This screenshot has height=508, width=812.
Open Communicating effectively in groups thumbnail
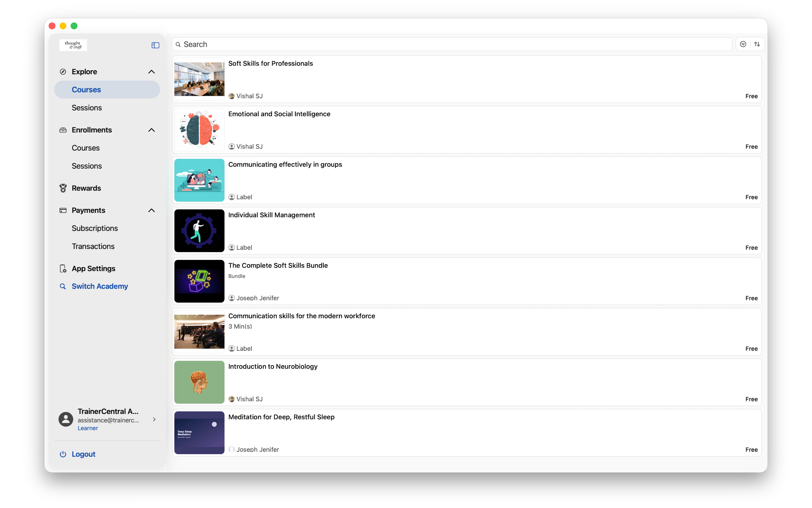click(199, 180)
